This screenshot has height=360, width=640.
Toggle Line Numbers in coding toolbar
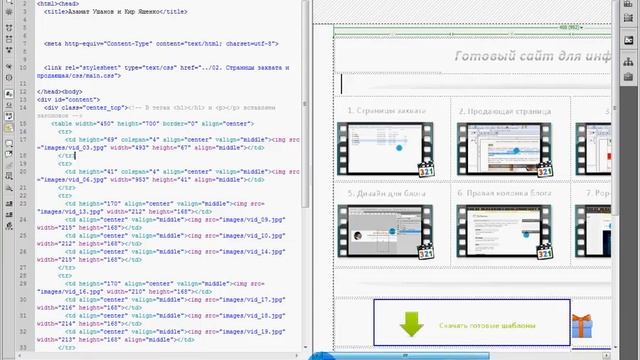click(9, 93)
